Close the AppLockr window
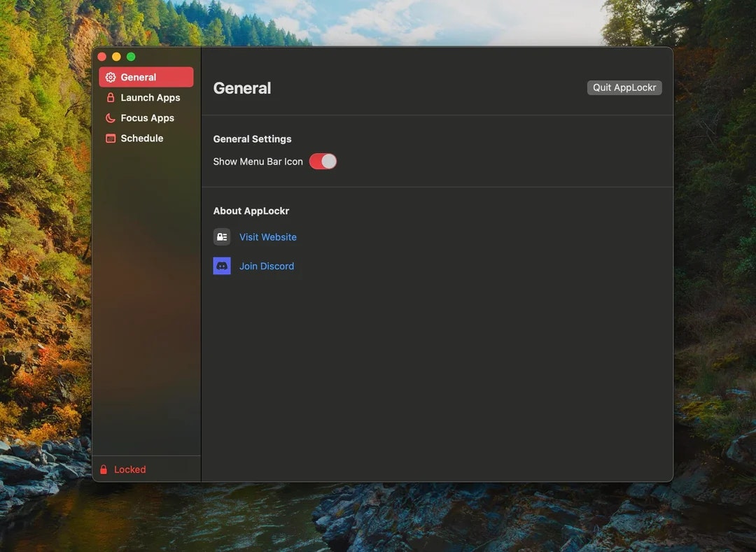 [x=101, y=57]
